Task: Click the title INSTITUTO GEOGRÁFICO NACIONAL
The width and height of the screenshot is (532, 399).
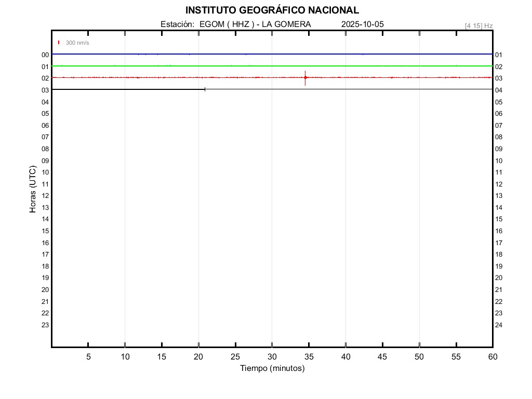Action: 272,10
